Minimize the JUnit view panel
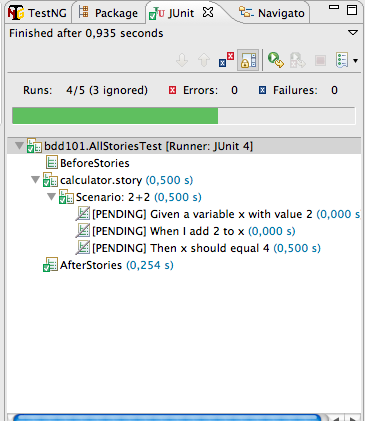 pyautogui.click(x=334, y=7)
